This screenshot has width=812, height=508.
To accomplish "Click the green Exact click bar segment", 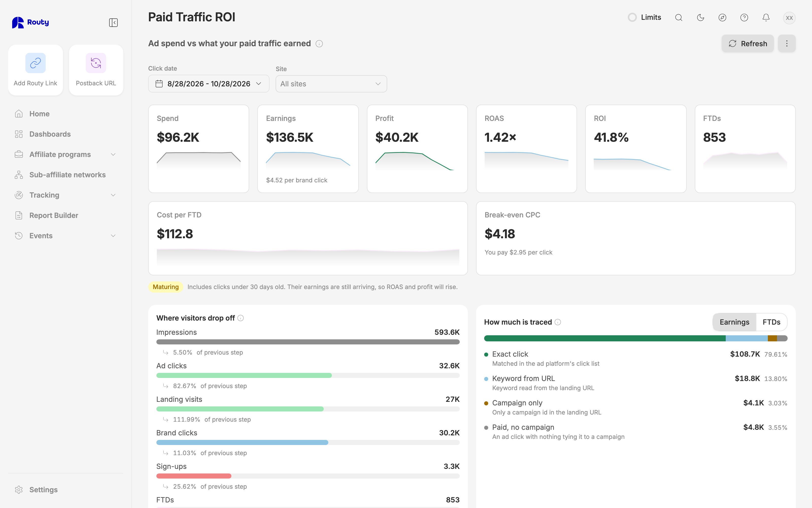I will point(605,338).
